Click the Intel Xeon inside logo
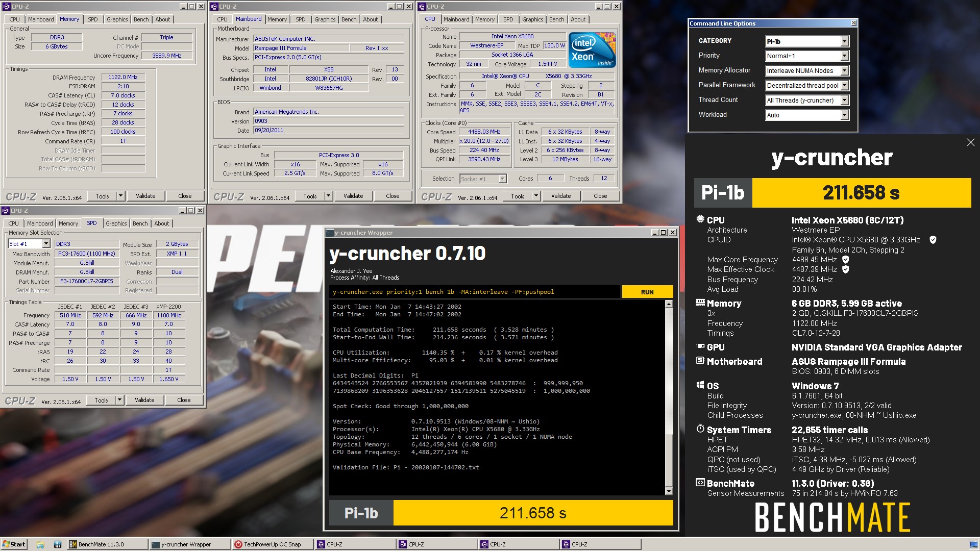980x551 pixels. (592, 50)
